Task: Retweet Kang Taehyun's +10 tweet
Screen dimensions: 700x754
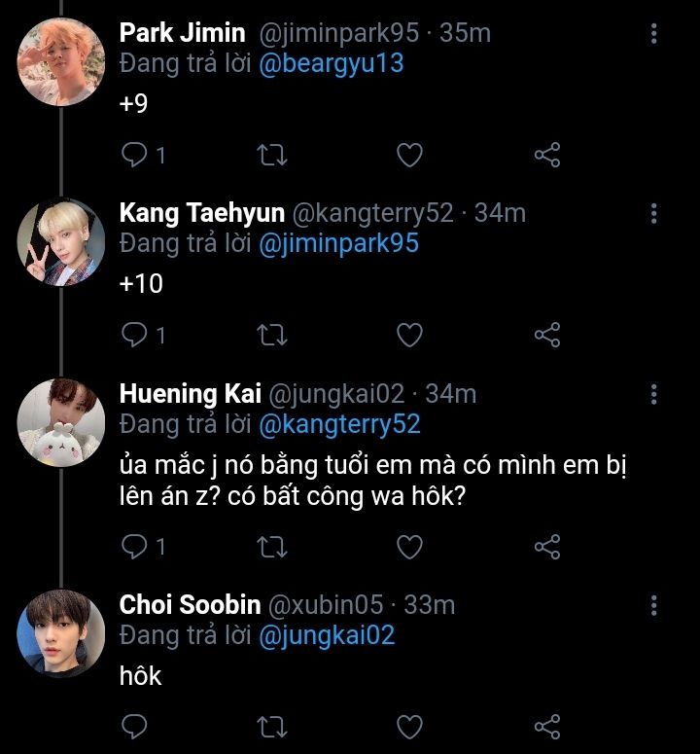Action: [x=272, y=336]
